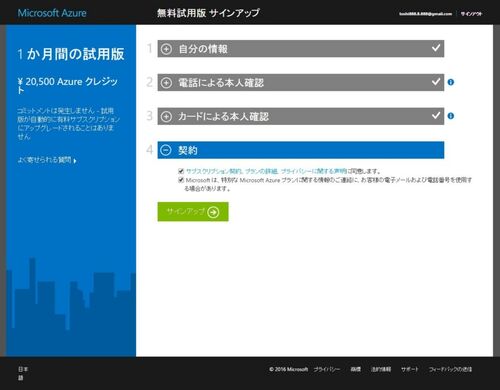Click the Microsoft Azure logo
Image resolution: width=500 pixels, height=390 pixels.
click(52, 13)
